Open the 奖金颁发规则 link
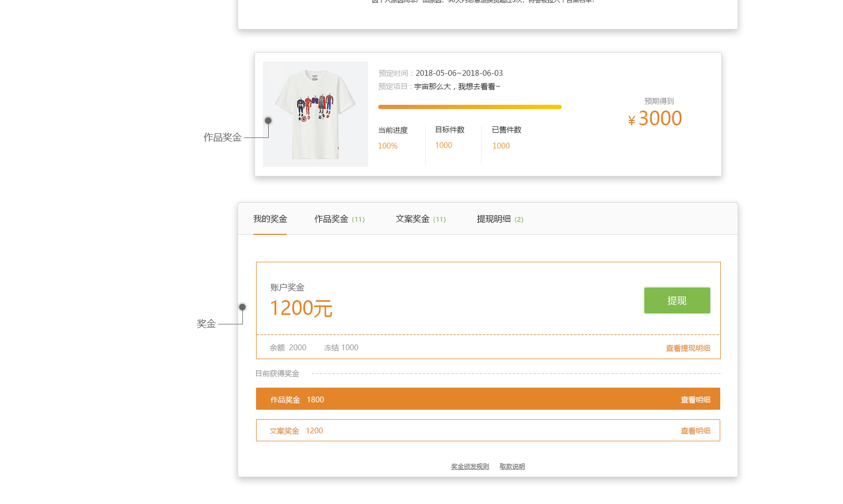Screen dimensions: 843x504 pyautogui.click(x=469, y=467)
